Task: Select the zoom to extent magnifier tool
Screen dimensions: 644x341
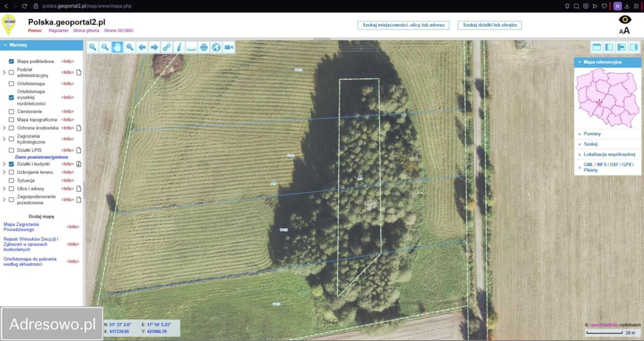Action: tap(130, 47)
